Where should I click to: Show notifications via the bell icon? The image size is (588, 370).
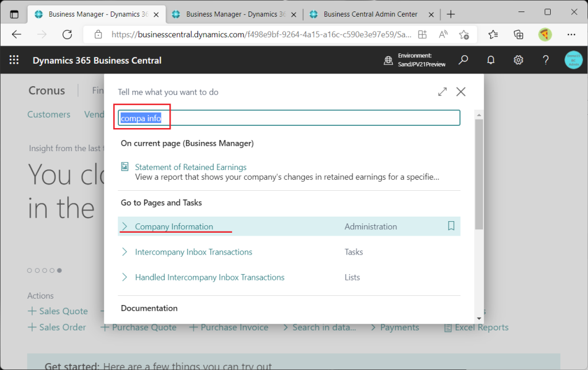491,60
